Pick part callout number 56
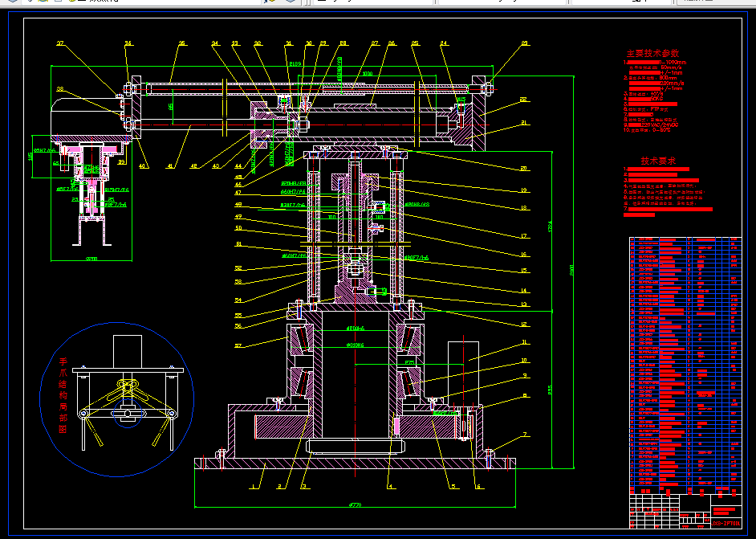756x539 pixels. 238,325
